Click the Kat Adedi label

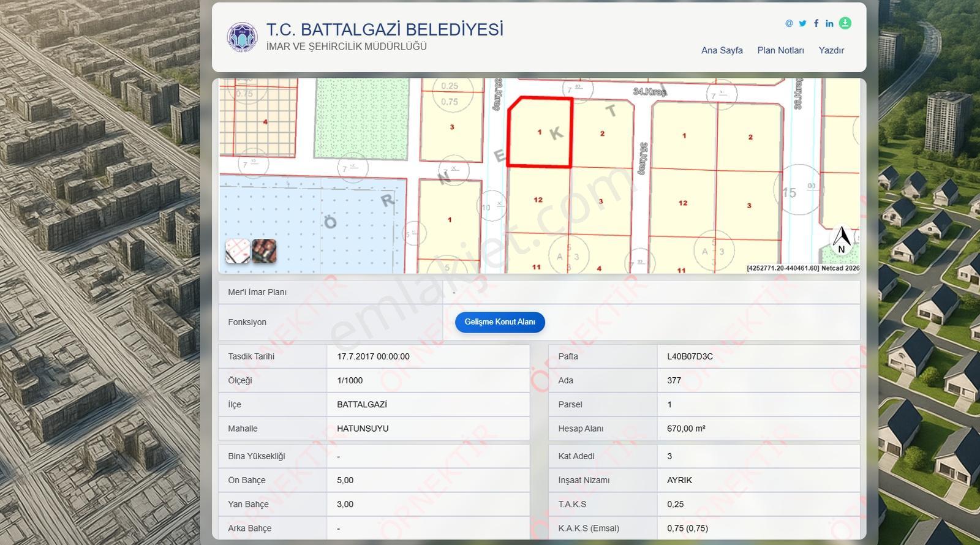click(x=576, y=456)
